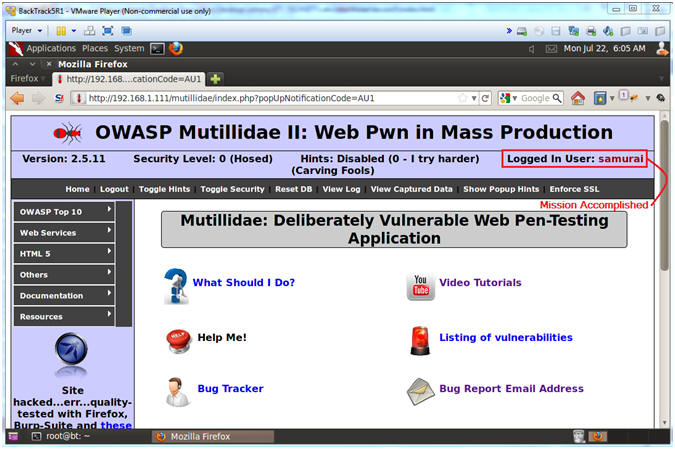Click Show Popup Hints in menu bar
The height and width of the screenshot is (449, 675).
501,189
